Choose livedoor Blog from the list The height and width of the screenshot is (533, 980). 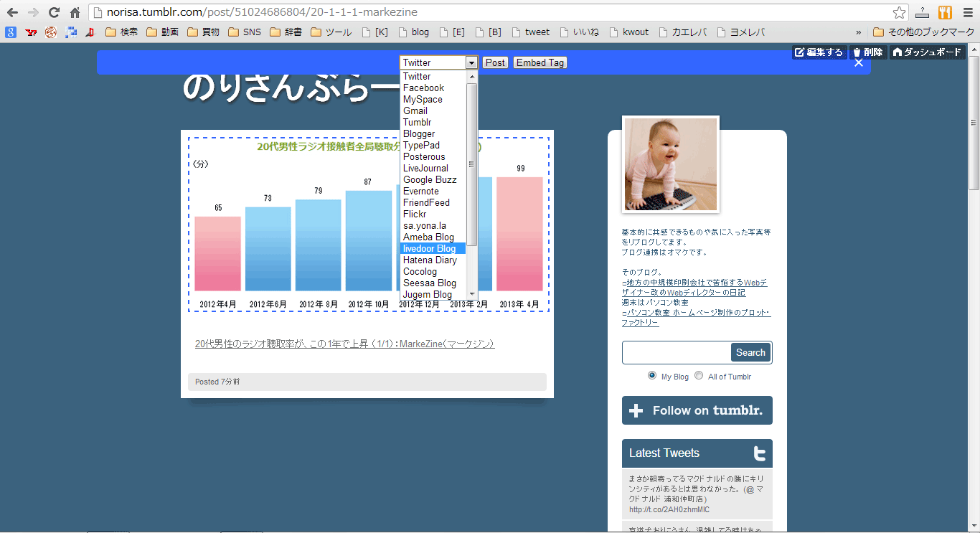433,249
